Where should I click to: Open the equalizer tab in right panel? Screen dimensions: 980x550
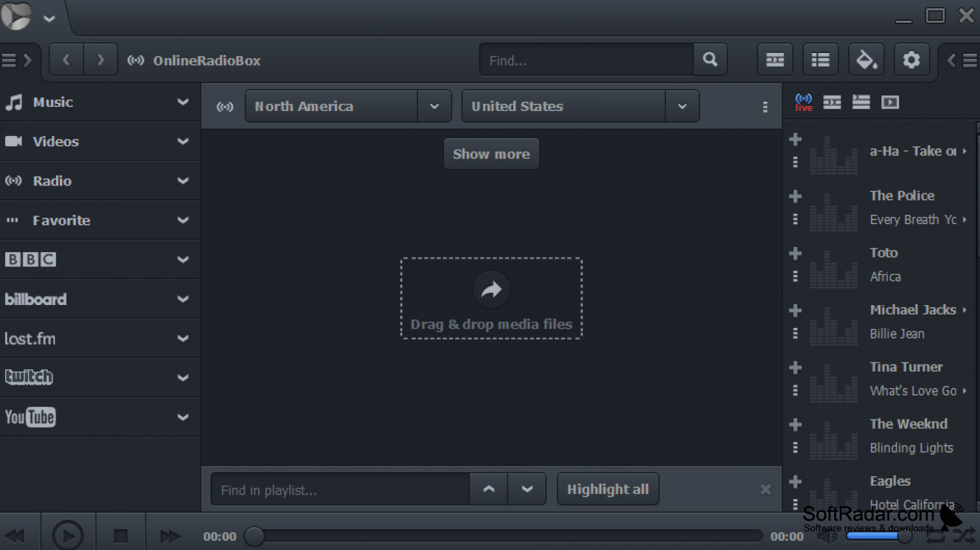832,102
